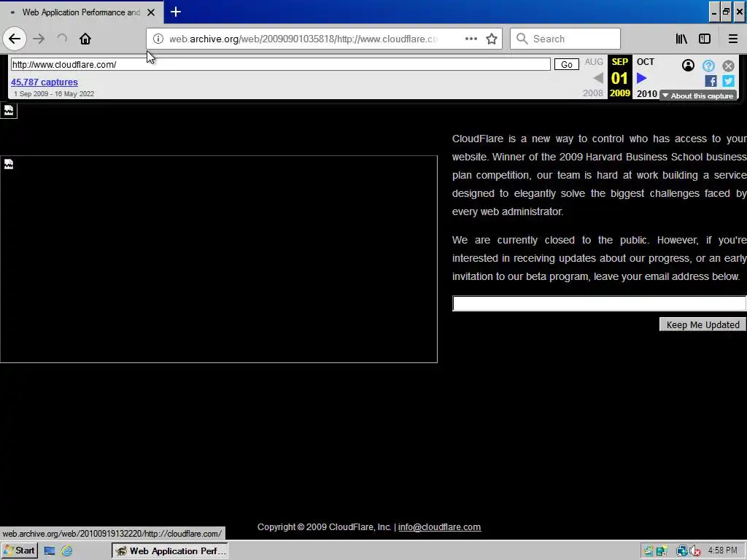Share capture on Facebook icon
The width and height of the screenshot is (747, 560).
[711, 81]
